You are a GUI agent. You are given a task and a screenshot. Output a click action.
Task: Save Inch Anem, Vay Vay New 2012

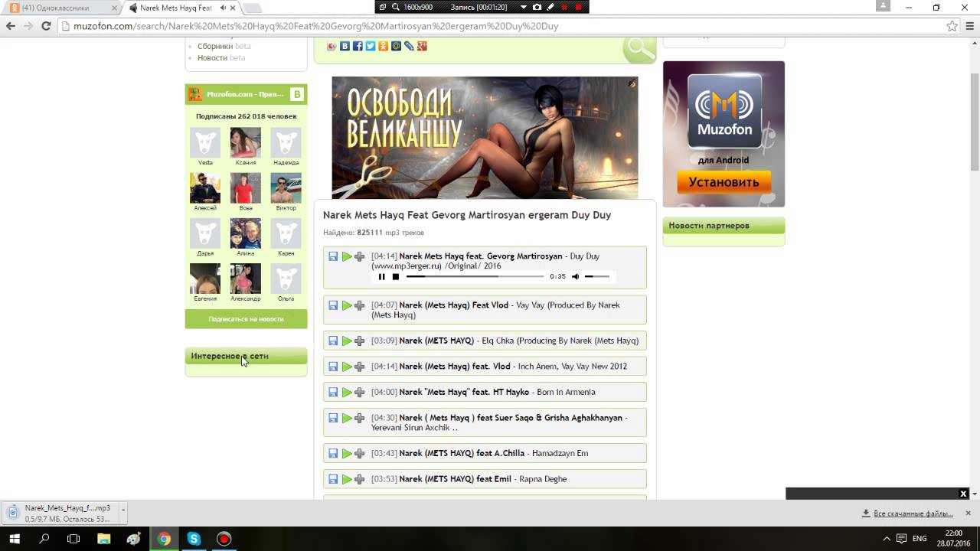coord(333,367)
